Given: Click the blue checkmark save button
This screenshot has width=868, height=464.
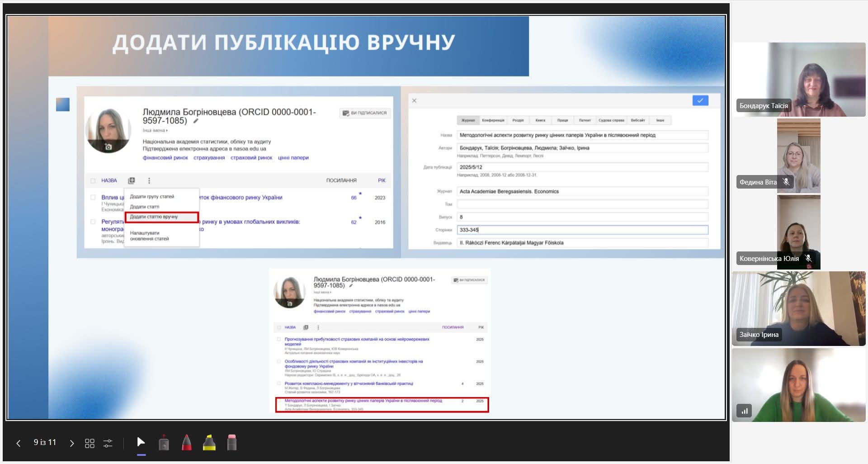Looking at the screenshot, I should [700, 100].
